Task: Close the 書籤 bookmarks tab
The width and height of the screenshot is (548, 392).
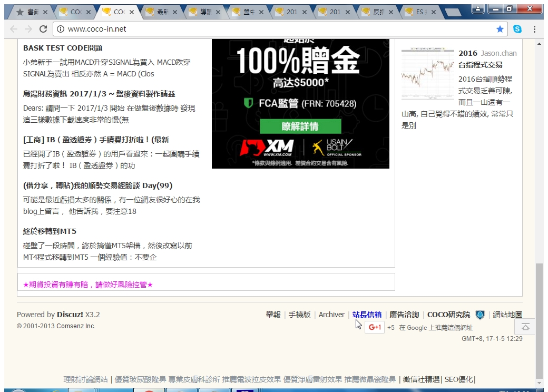Action: point(45,12)
